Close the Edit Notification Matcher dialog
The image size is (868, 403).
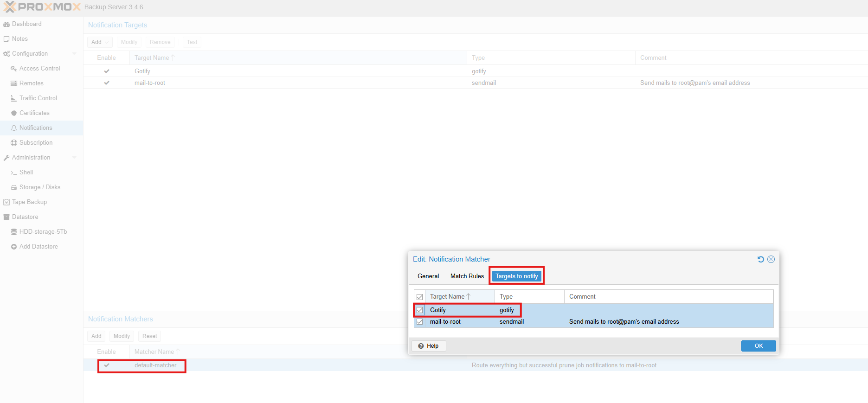coord(771,259)
